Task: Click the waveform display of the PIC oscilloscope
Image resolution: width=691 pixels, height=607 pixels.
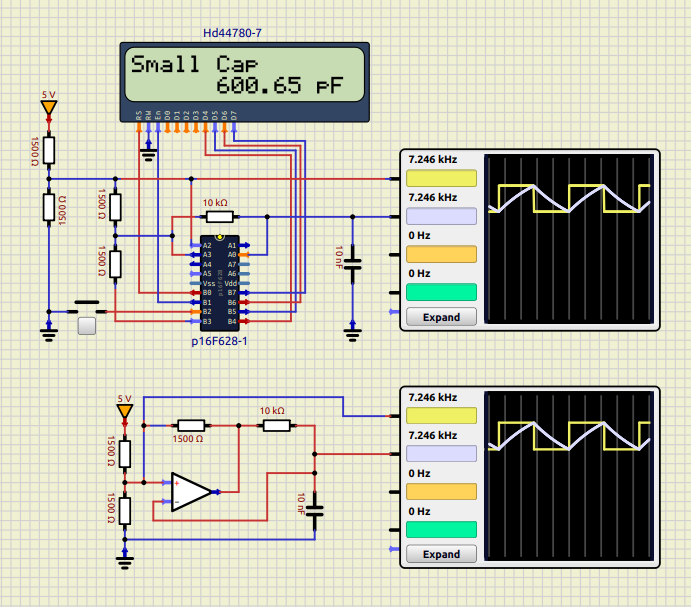Action: (x=569, y=240)
